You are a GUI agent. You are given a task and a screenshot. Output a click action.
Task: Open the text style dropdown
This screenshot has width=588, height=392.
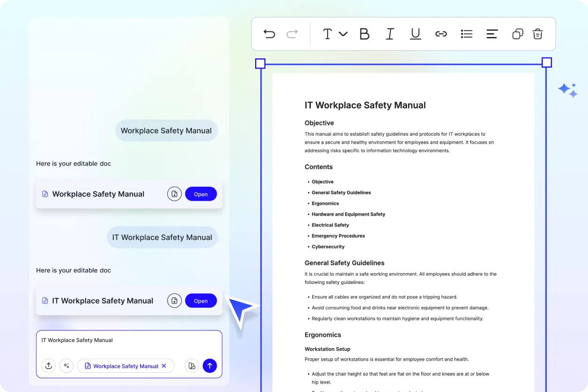point(335,34)
